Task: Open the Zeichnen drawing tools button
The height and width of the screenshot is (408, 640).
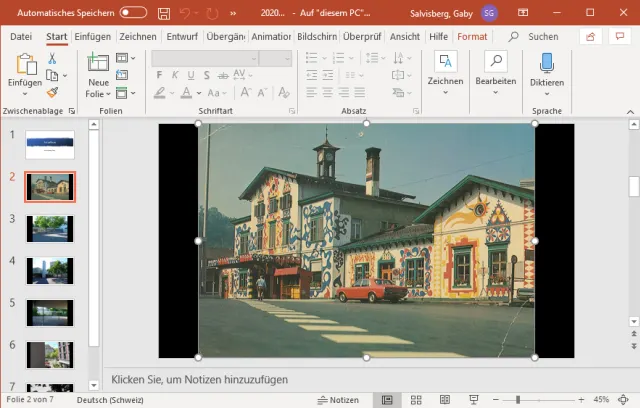Action: (445, 63)
